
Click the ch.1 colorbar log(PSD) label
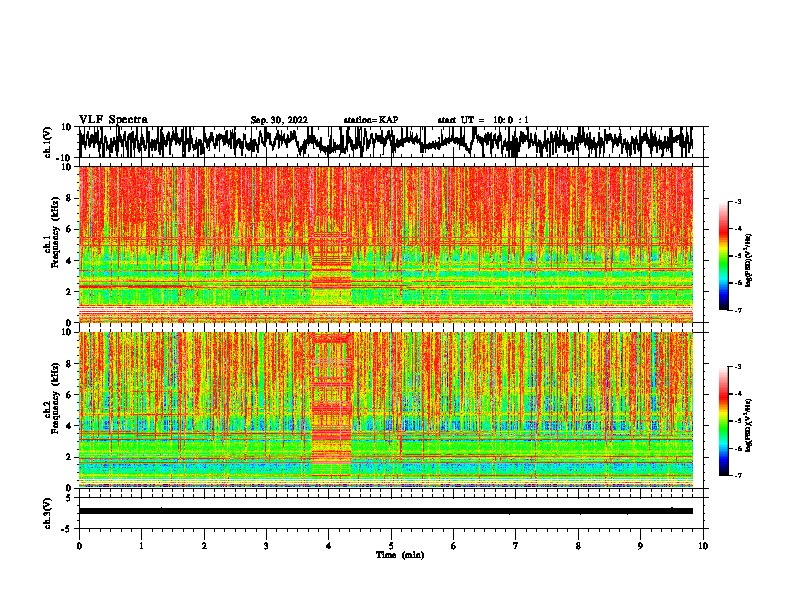(x=749, y=260)
